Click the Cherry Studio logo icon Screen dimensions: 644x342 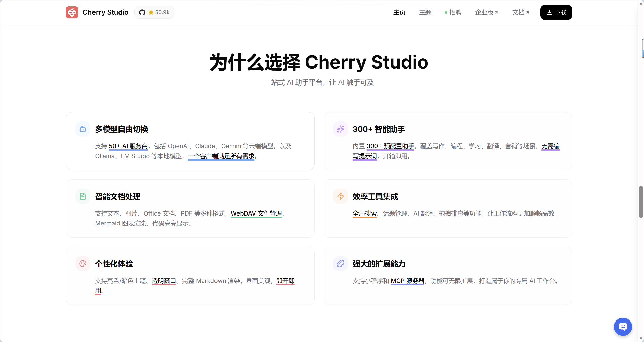click(x=72, y=12)
